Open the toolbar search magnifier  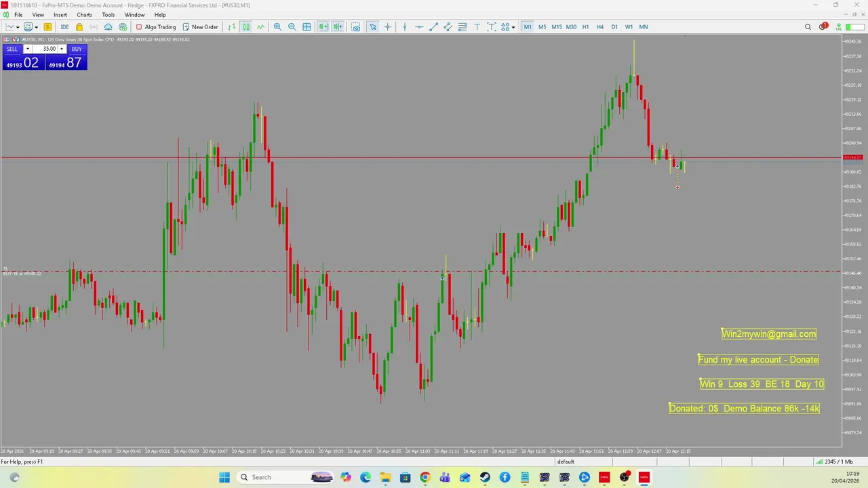click(808, 27)
